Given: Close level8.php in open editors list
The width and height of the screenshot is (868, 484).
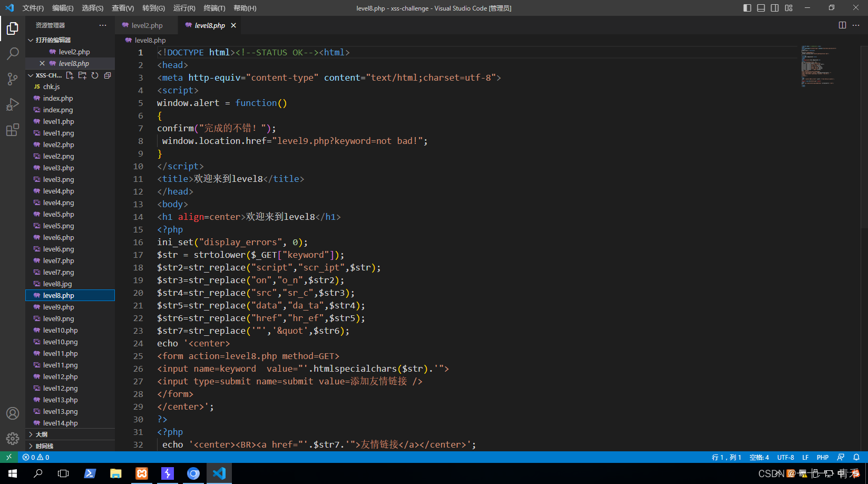Looking at the screenshot, I should tap(42, 63).
